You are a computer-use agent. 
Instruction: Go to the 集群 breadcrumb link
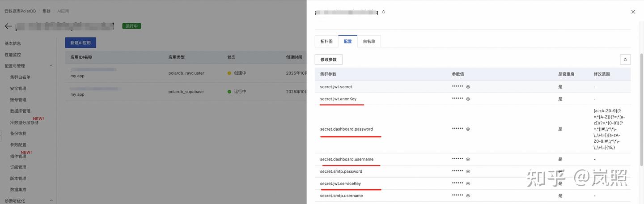point(47,11)
